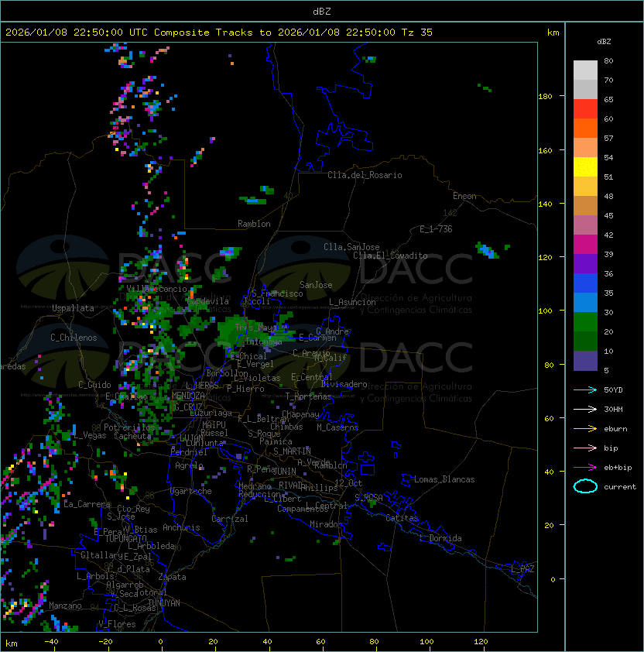Viewport: 644px width, 652px height.
Task: Pick the orange-red 57-60 dBZ swatch
Action: point(585,128)
